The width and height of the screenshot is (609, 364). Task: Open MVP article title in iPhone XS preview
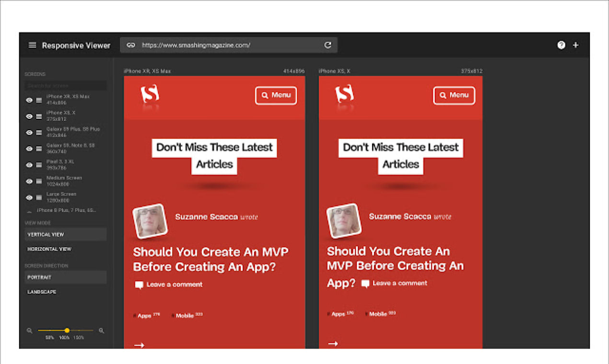click(395, 267)
